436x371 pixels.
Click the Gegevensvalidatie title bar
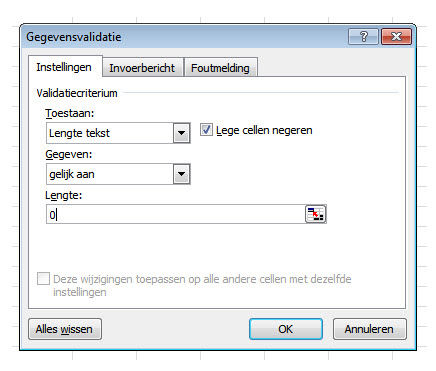[183, 37]
